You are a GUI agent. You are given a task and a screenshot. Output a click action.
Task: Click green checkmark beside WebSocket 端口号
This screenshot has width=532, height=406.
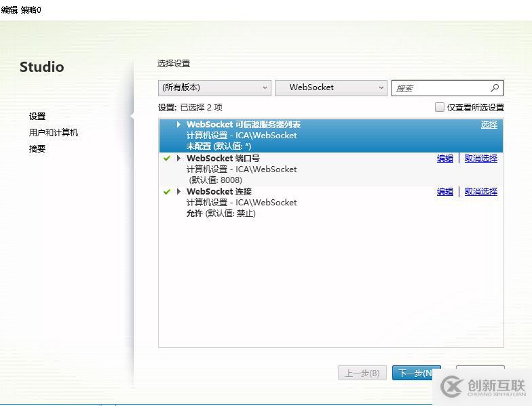pos(167,159)
